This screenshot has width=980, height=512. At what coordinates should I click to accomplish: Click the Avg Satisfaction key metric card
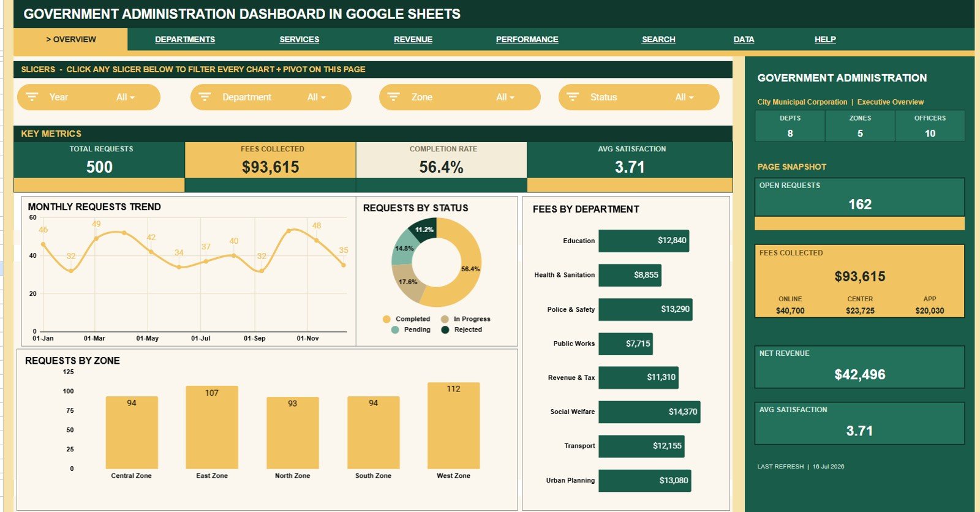630,160
